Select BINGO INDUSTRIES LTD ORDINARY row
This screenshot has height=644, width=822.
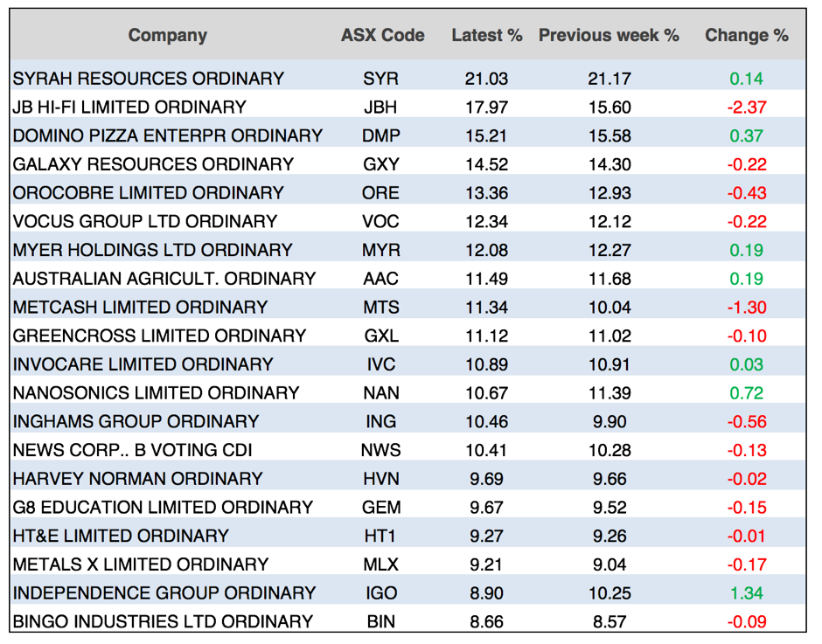point(163,622)
